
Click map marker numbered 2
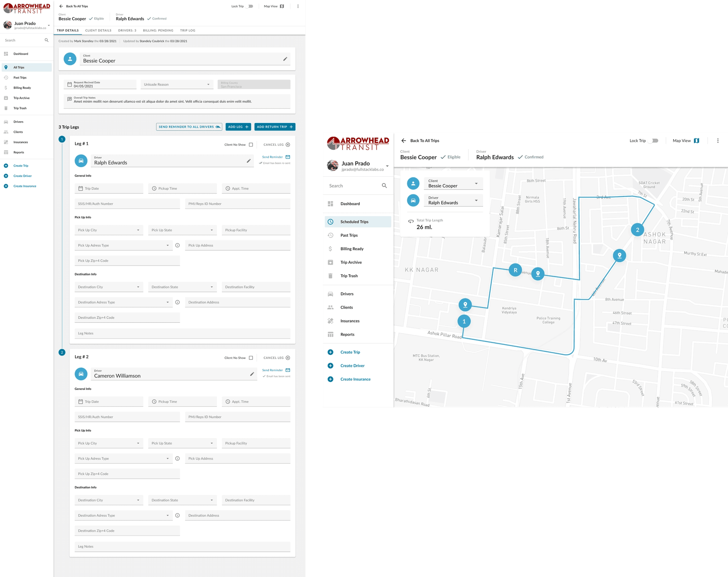click(x=637, y=230)
